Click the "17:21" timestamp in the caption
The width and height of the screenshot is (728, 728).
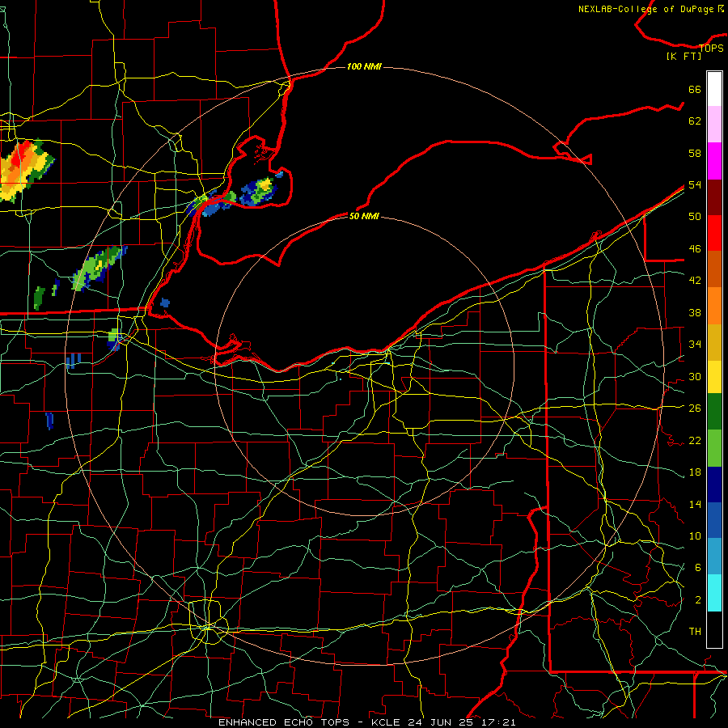[498, 722]
